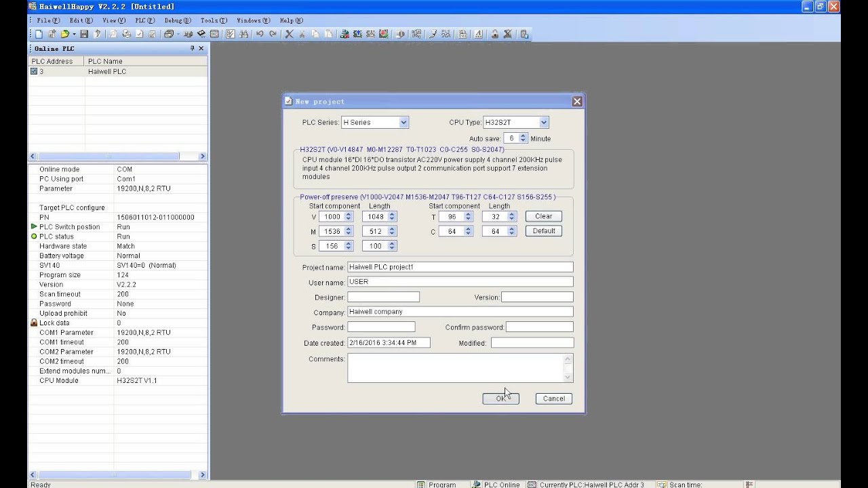This screenshot has width=868, height=488.
Task: Click the Auto save minute stepper
Action: click(x=524, y=138)
